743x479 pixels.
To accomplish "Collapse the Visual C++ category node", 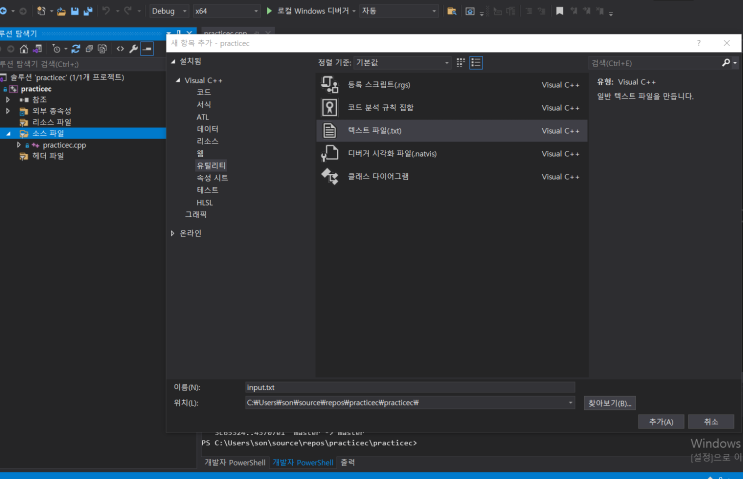I will tap(178, 80).
